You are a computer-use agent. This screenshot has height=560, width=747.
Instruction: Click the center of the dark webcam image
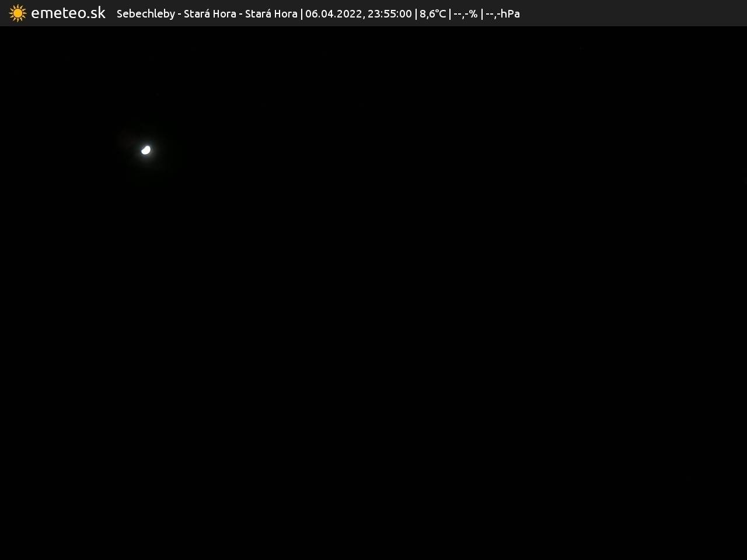373,293
